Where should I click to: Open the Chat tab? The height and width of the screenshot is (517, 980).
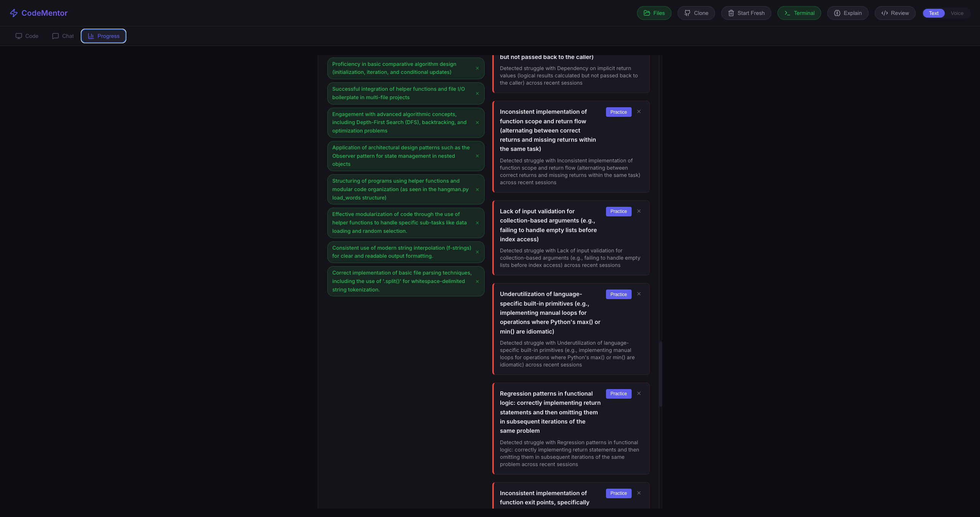[63, 36]
